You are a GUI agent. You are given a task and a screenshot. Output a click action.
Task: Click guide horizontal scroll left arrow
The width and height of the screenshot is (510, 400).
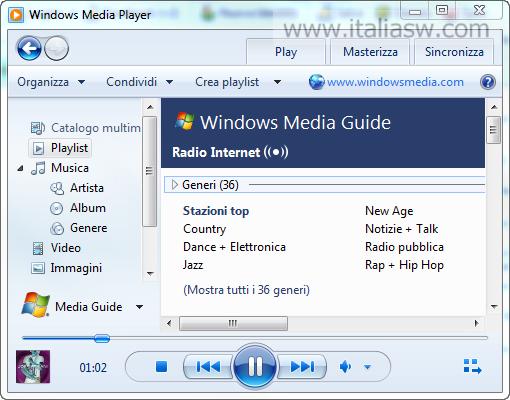click(x=169, y=323)
